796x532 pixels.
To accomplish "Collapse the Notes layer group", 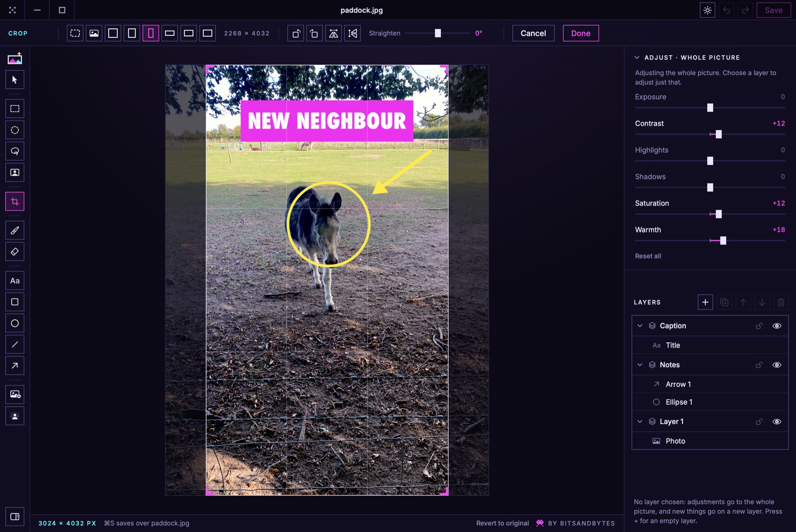I will 640,365.
